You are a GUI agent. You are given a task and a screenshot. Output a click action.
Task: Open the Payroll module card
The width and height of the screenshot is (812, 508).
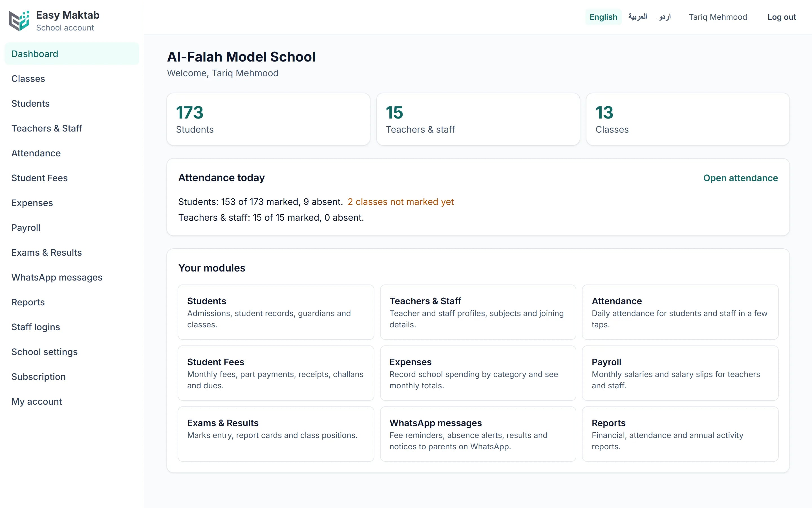(x=680, y=373)
